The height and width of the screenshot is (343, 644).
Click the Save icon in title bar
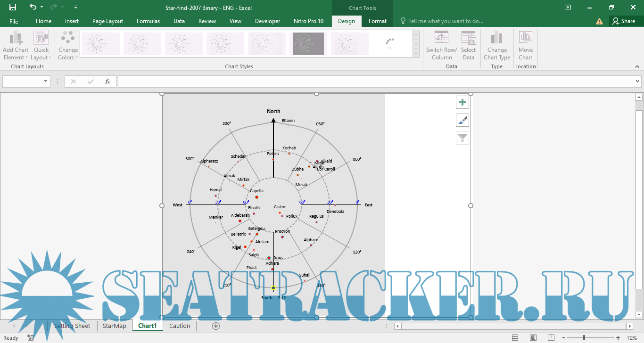click(x=13, y=7)
